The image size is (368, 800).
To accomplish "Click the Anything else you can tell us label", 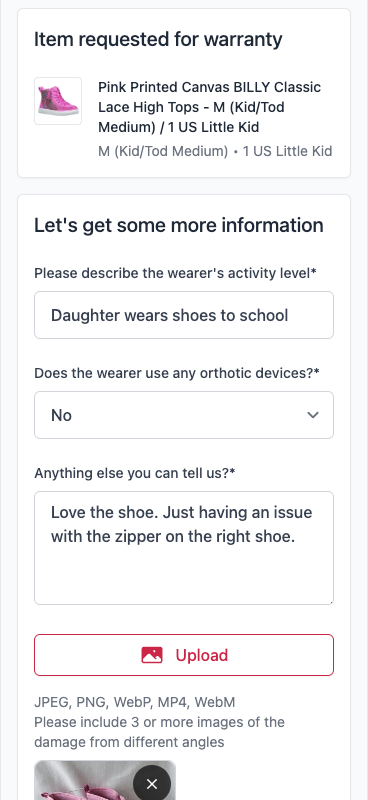I will point(135,473).
